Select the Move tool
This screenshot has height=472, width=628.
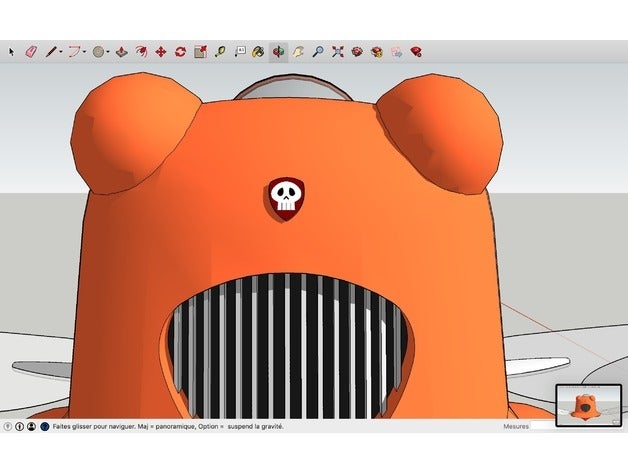click(160, 51)
